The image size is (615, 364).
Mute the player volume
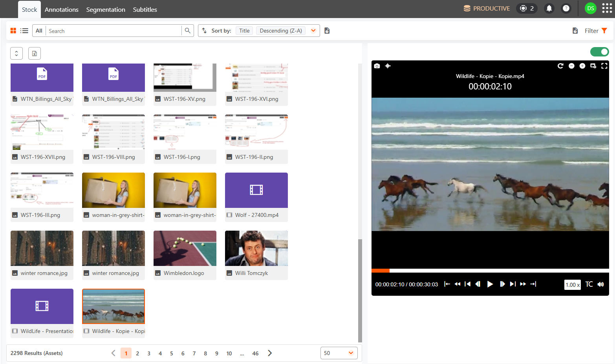[601, 284]
